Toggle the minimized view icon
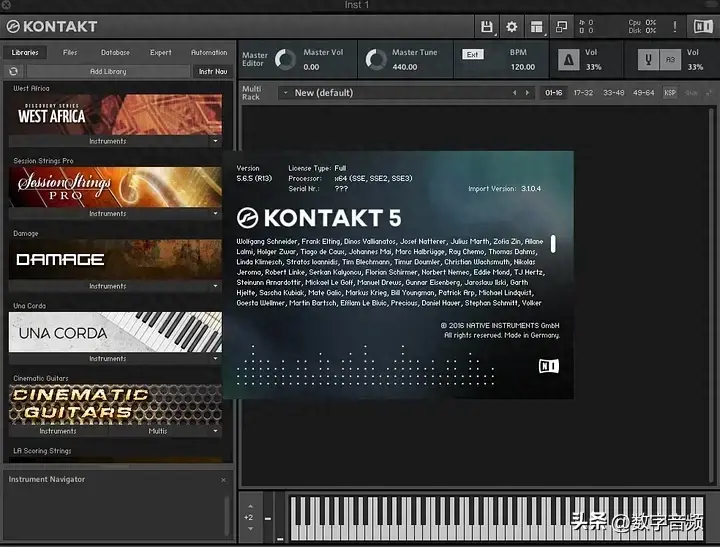Image resolution: width=720 pixels, height=547 pixels. pyautogui.click(x=561, y=27)
